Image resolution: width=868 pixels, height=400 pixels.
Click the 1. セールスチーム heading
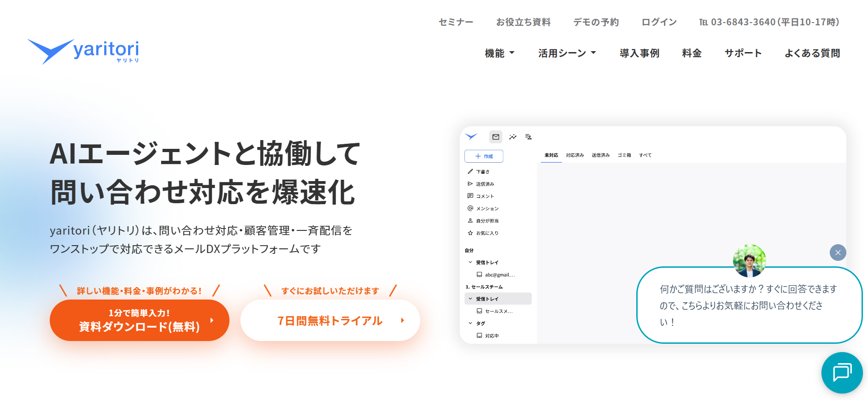[x=484, y=287]
